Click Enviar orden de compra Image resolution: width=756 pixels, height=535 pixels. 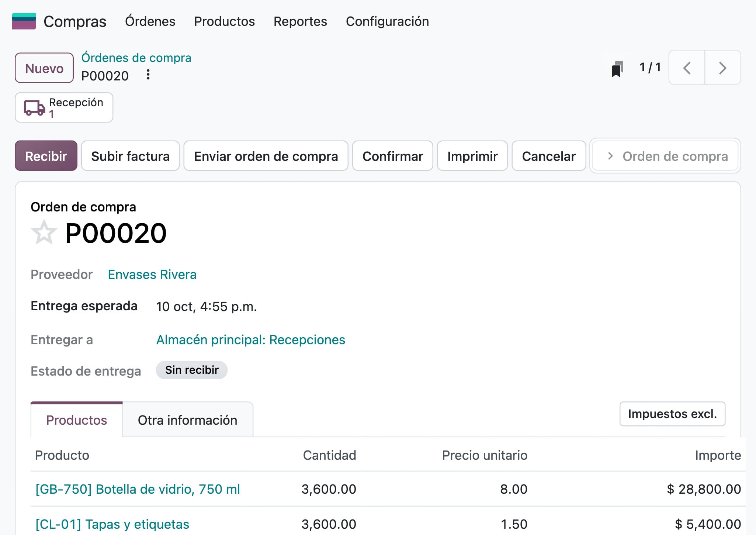tap(266, 156)
